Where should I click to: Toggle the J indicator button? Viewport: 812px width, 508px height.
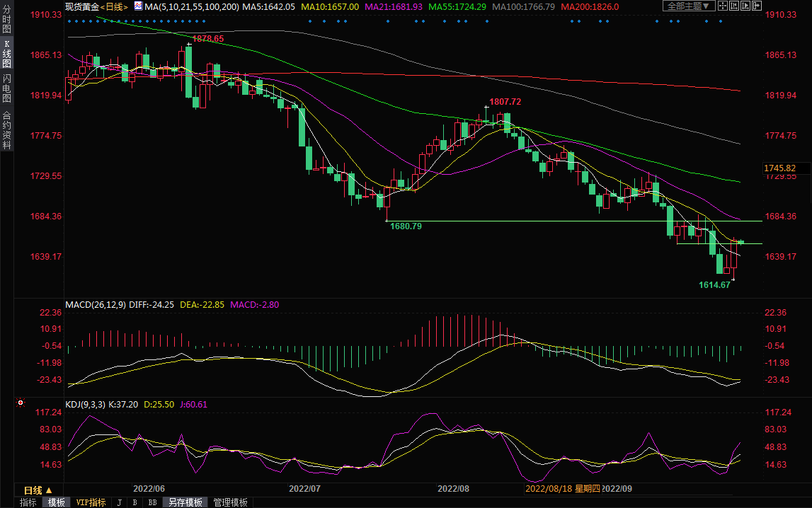(119, 502)
